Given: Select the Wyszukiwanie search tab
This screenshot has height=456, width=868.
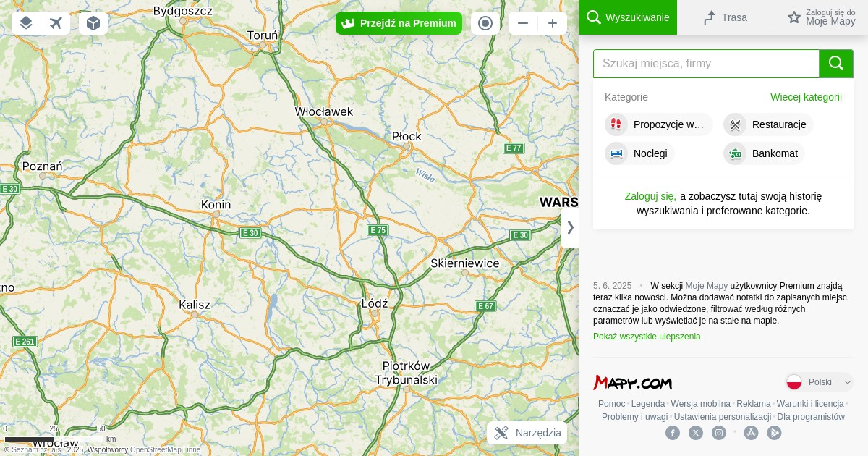Looking at the screenshot, I should (x=628, y=17).
